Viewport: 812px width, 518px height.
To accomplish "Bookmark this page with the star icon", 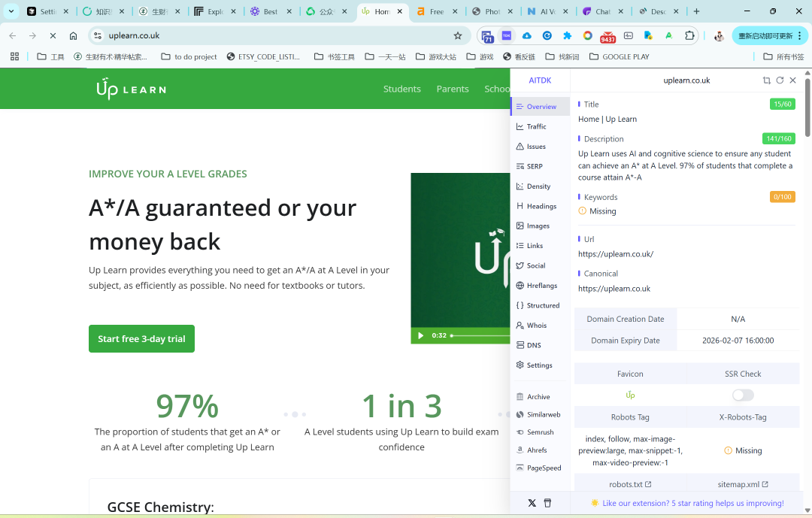I will (x=458, y=36).
